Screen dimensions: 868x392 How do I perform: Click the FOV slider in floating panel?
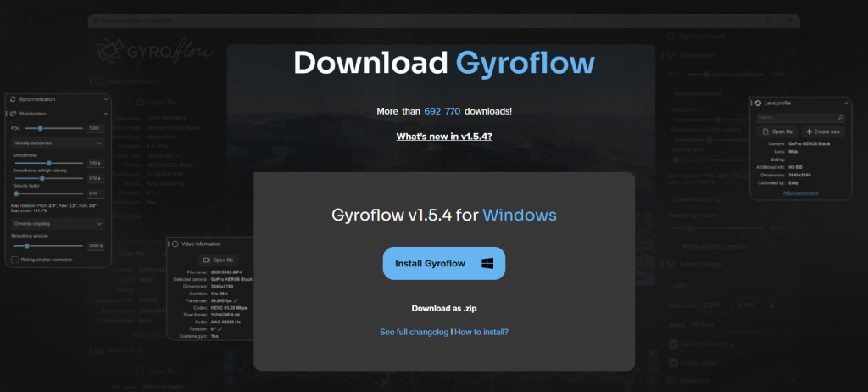53,128
